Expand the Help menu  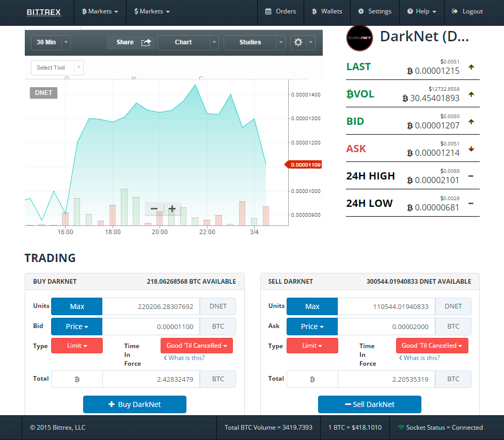click(422, 11)
